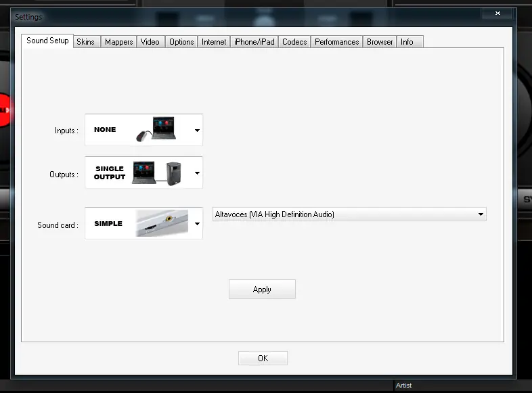Click the Artist column header behind the dialog
The width and height of the screenshot is (532, 393).
403,385
